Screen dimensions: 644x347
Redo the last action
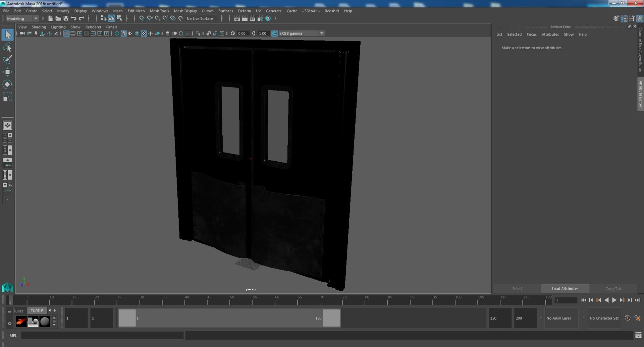[x=81, y=18]
